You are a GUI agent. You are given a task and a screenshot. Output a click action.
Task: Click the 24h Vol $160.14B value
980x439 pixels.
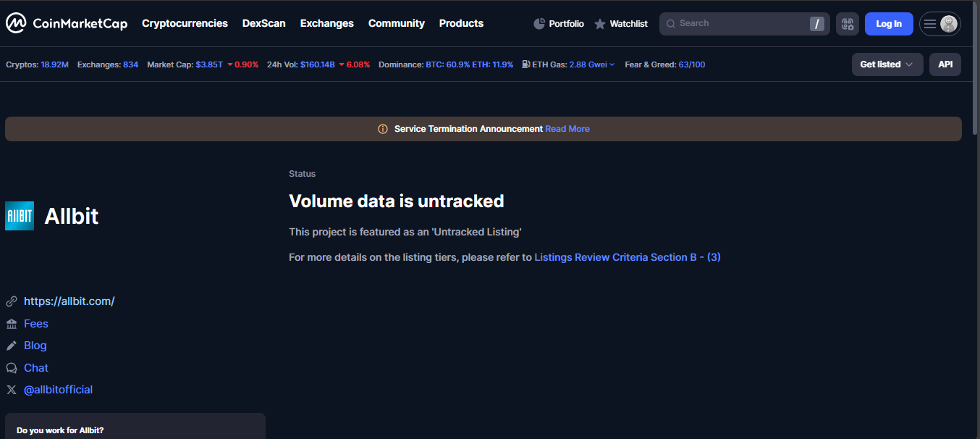coord(318,64)
